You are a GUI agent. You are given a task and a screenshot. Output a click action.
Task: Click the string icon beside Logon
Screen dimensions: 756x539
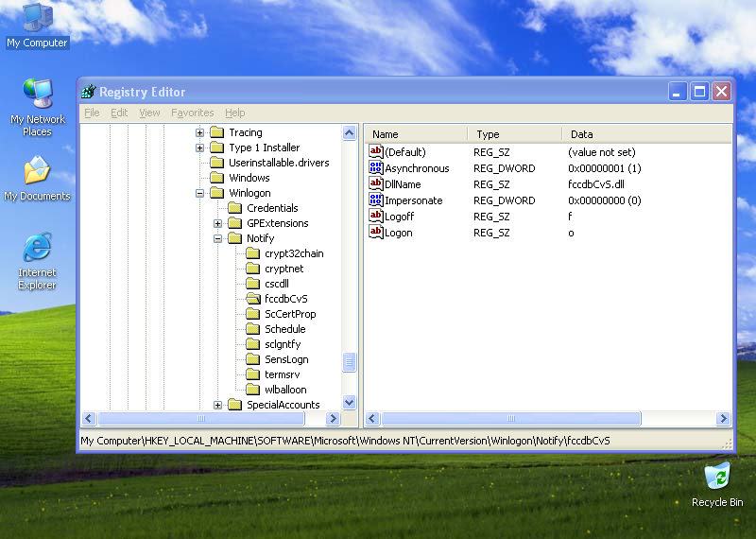coord(376,232)
